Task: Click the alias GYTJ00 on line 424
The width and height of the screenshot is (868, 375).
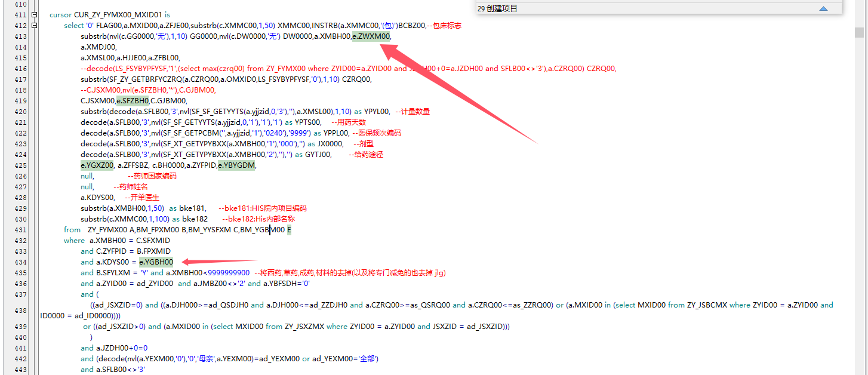Action: 318,155
